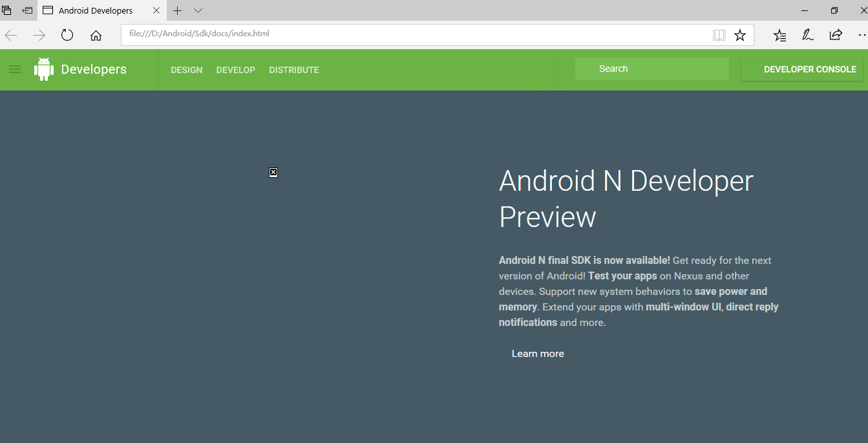This screenshot has height=443, width=868.
Task: Open a new tab
Action: [x=178, y=10]
